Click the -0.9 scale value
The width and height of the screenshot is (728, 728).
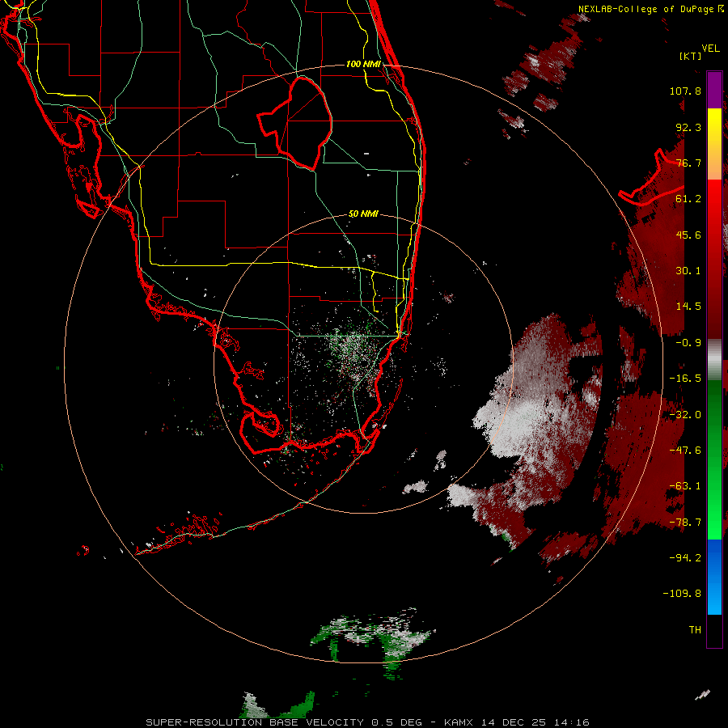point(688,343)
